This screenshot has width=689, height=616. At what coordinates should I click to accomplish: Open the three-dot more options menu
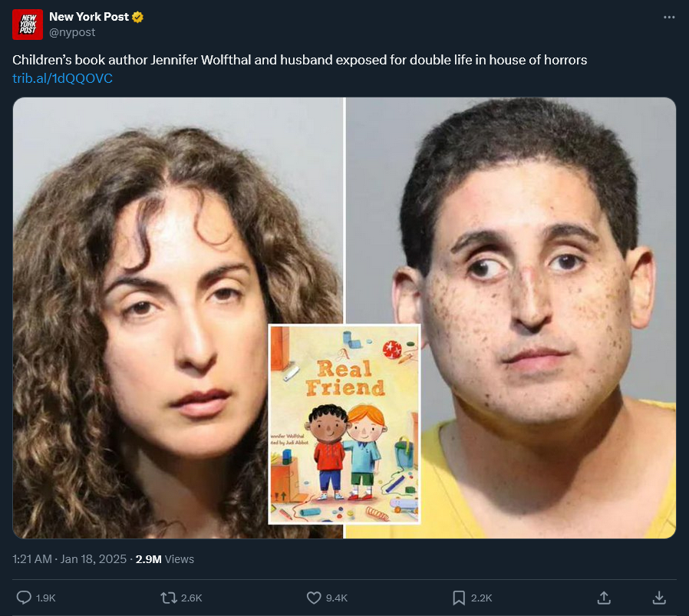pos(669,17)
